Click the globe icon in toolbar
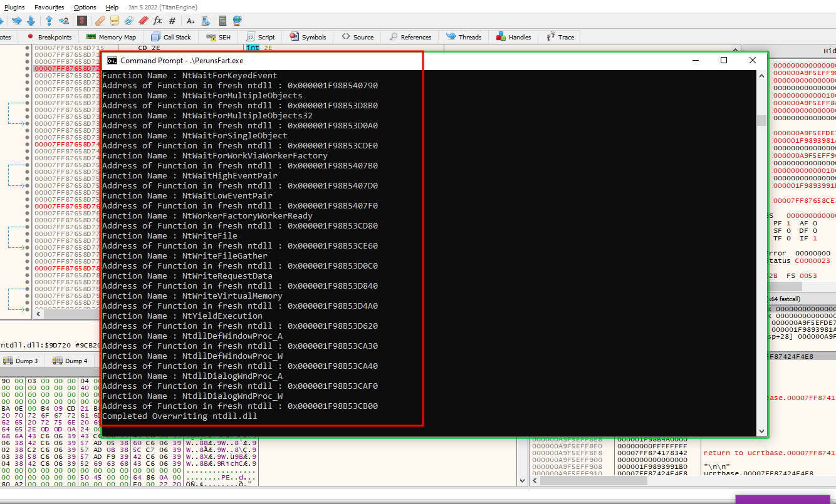The height and width of the screenshot is (504, 836). pyautogui.click(x=237, y=21)
